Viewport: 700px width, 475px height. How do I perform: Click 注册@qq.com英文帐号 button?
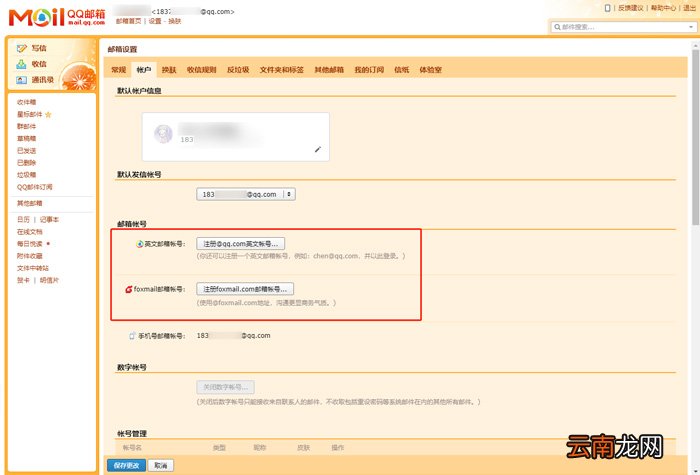(x=241, y=244)
